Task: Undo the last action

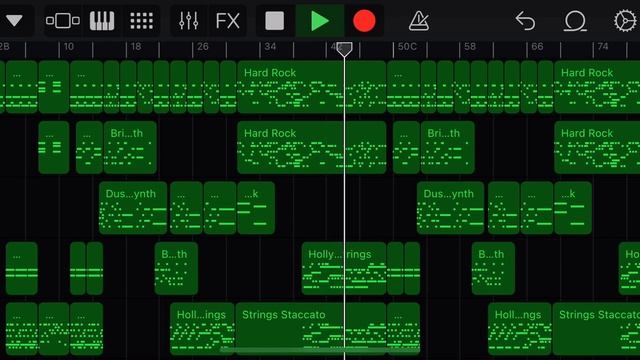Action: [x=525, y=20]
